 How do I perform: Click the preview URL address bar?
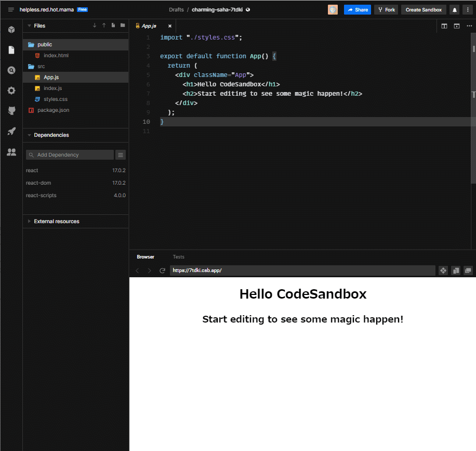302,270
